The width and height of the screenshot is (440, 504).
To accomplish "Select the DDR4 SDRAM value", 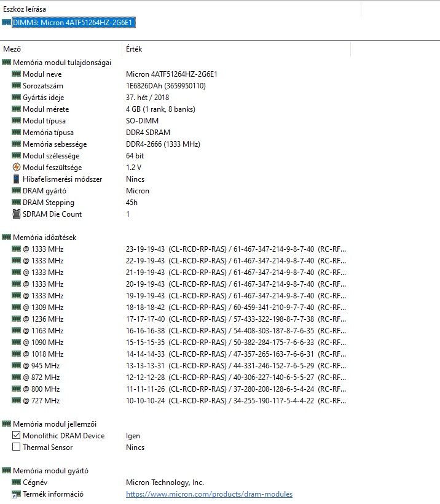I will (x=148, y=132).
